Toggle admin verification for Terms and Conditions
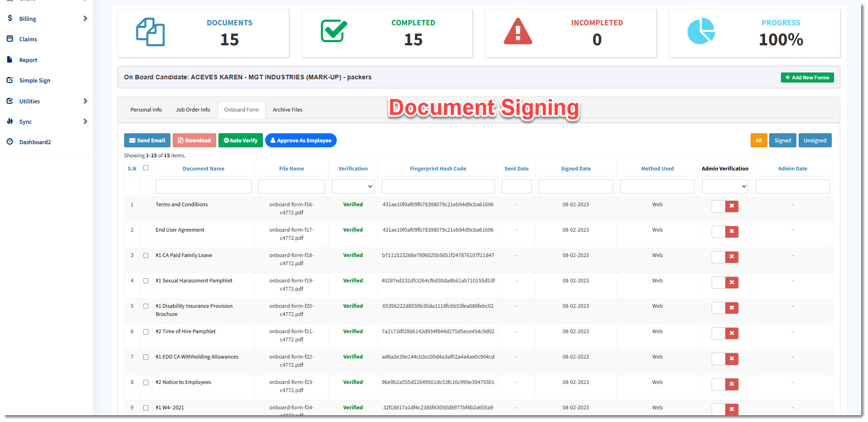The height and width of the screenshot is (422, 868). coord(725,207)
